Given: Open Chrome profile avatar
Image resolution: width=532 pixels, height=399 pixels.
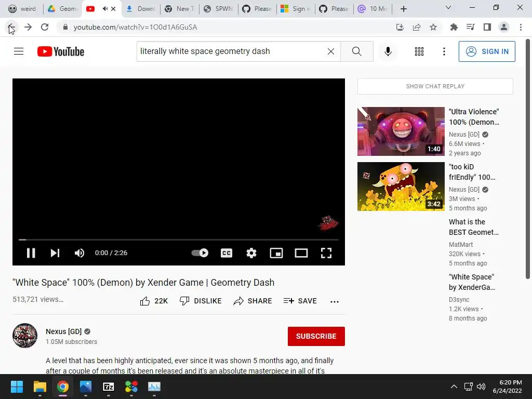Looking at the screenshot, I should pyautogui.click(x=504, y=27).
